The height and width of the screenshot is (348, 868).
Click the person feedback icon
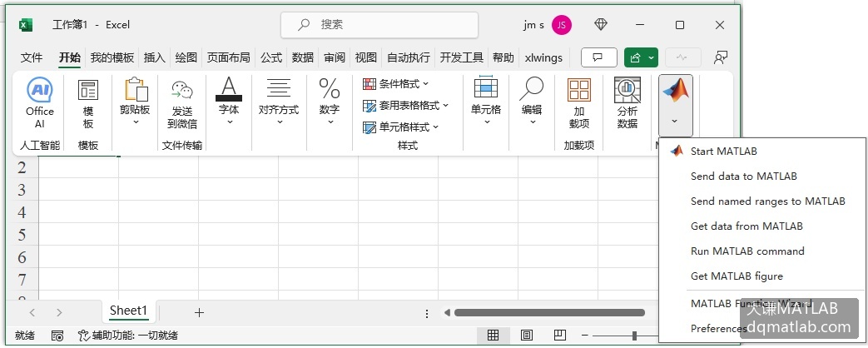point(720,57)
